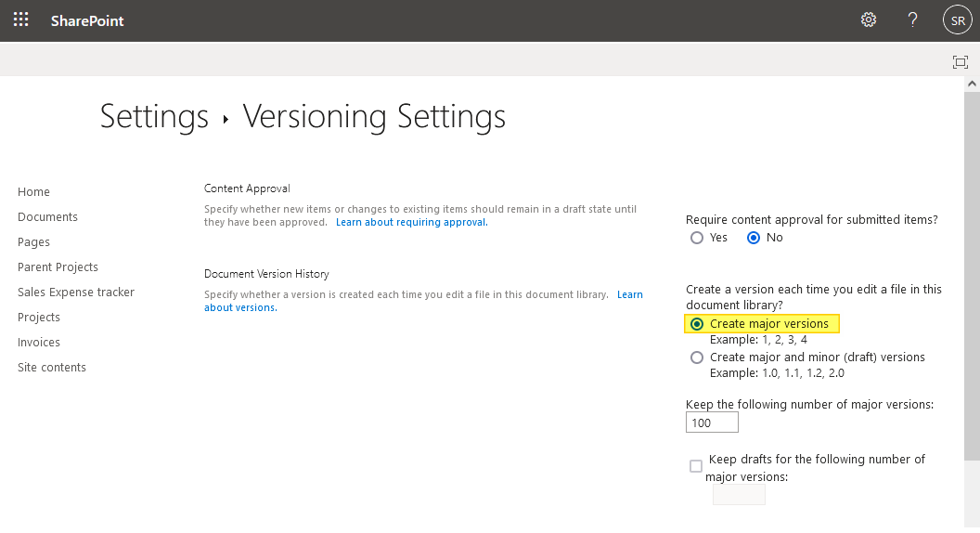Select No for requiring content approval
Screen dimensions: 980x533
tap(754, 238)
